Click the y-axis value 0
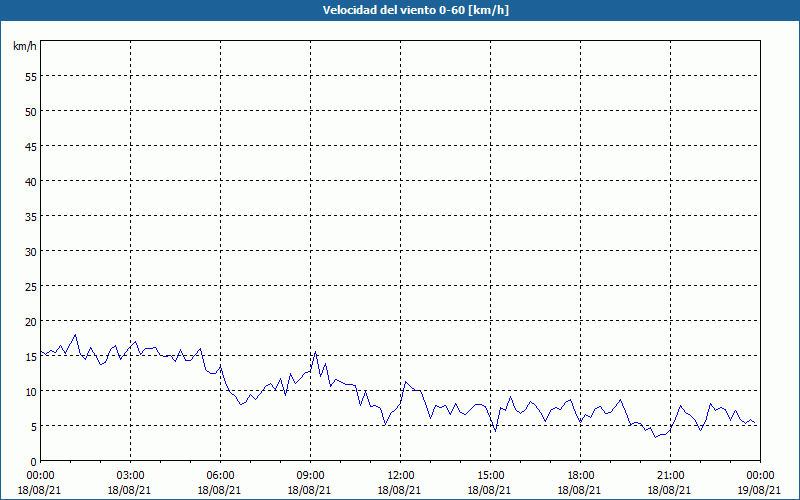Image resolution: width=800 pixels, height=500 pixels. [x=34, y=462]
